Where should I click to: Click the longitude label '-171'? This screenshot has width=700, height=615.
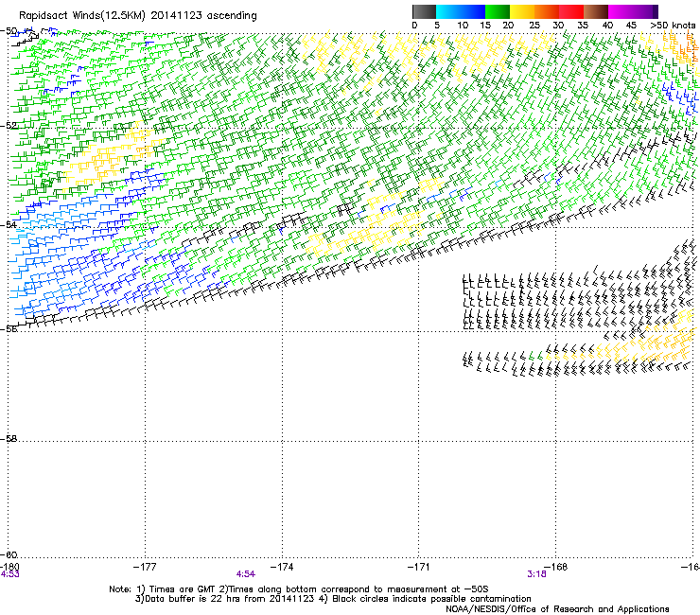pyautogui.click(x=419, y=567)
